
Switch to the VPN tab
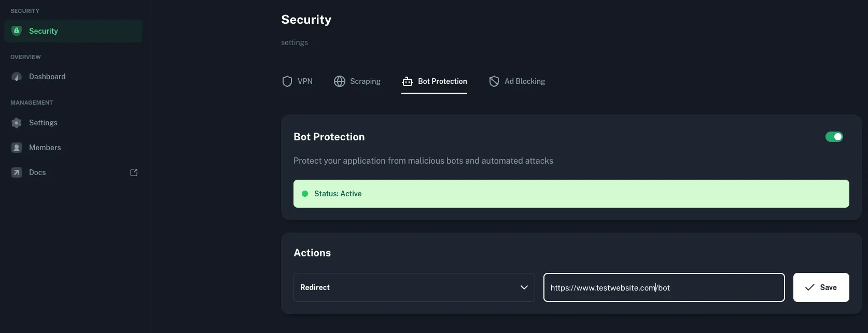pos(297,81)
